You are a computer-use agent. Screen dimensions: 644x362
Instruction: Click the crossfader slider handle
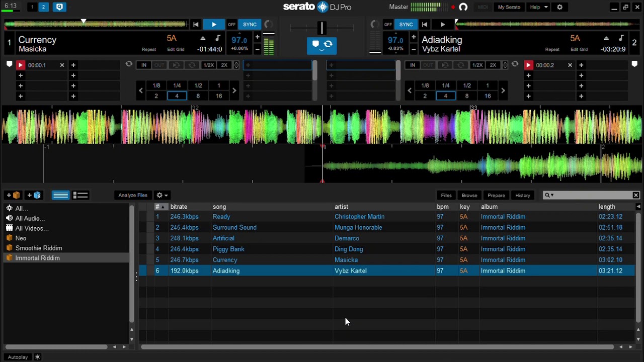(x=322, y=28)
